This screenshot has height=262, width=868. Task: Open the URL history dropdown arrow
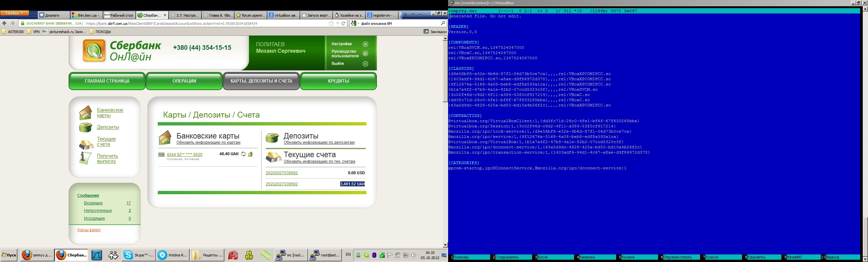tap(337, 24)
